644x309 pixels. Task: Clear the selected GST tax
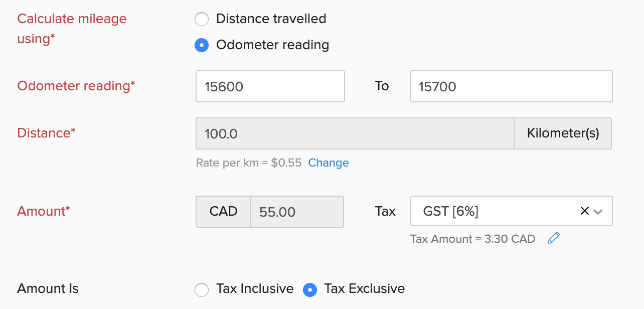pyautogui.click(x=584, y=211)
